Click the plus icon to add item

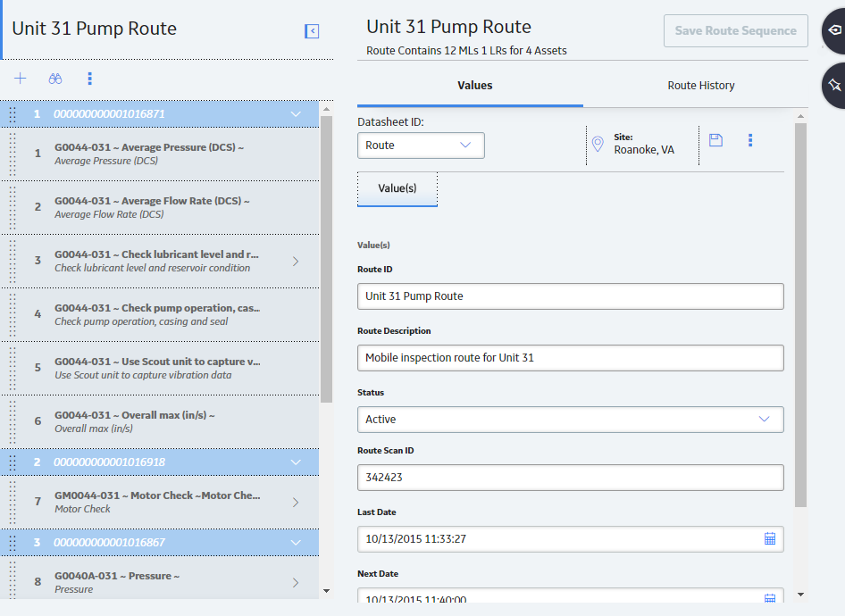pyautogui.click(x=20, y=79)
